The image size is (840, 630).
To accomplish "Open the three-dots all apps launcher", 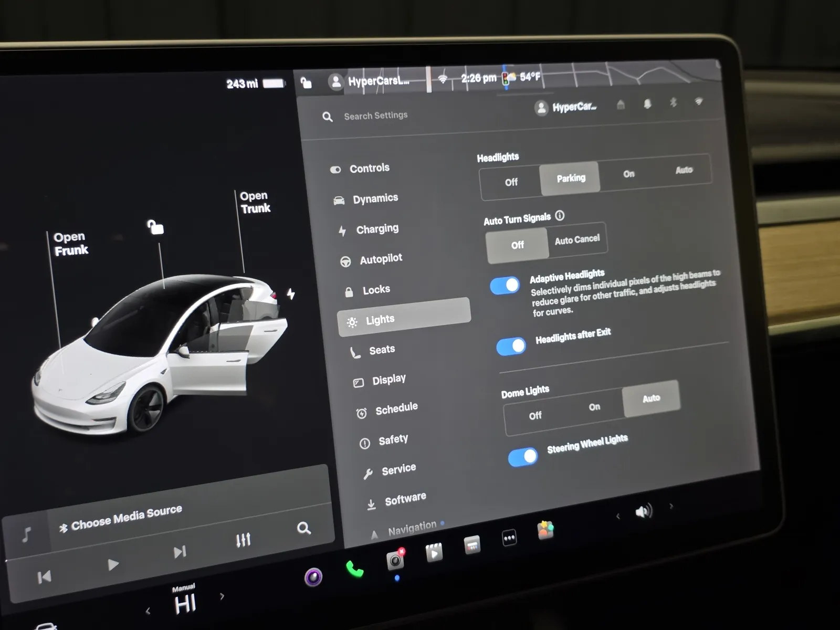I will (x=509, y=538).
